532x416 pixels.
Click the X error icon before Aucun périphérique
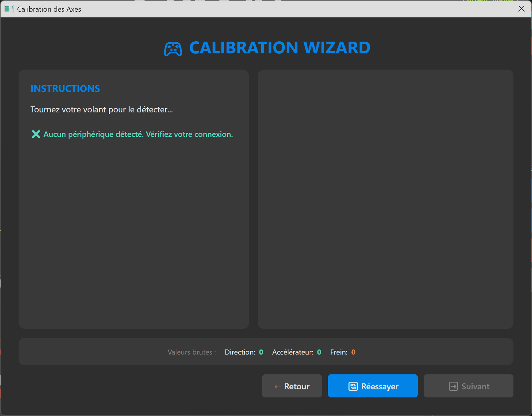tap(36, 134)
